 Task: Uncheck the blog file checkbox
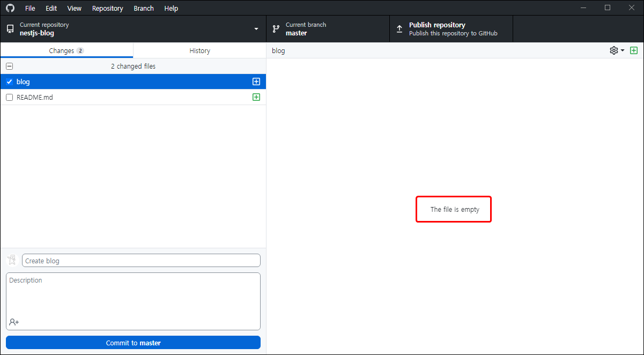click(9, 82)
